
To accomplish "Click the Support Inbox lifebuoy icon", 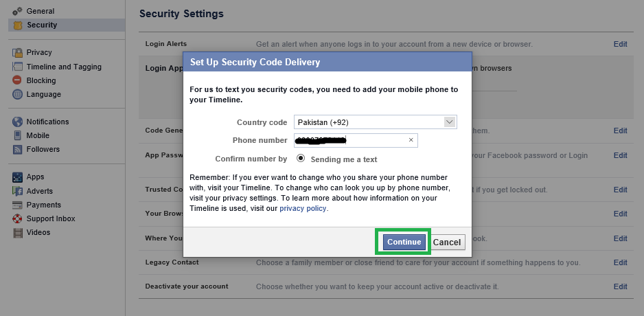I will click(18, 219).
